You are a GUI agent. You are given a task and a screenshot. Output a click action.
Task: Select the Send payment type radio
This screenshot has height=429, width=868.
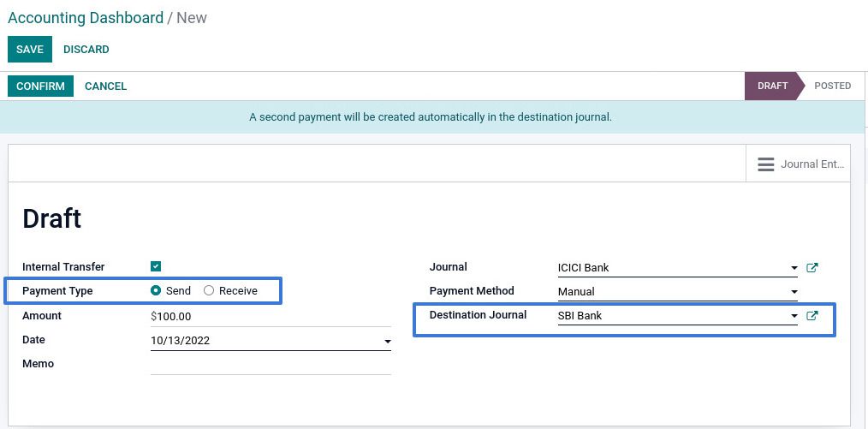(156, 291)
